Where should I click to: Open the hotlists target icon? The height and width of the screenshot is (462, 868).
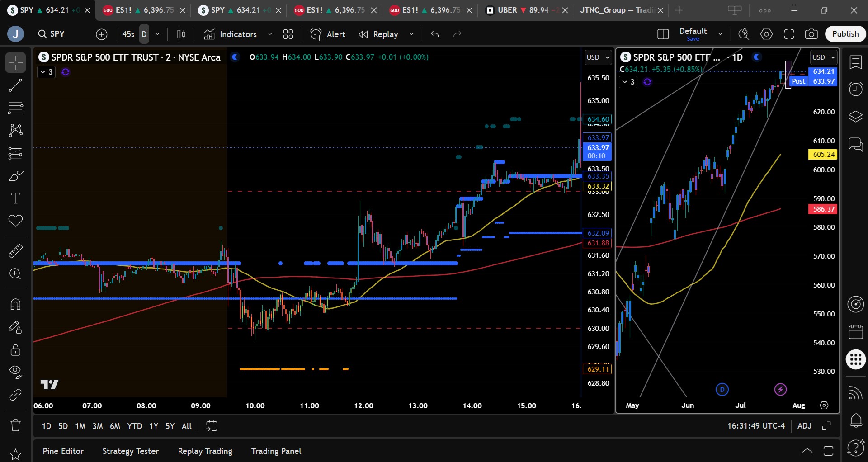855,304
